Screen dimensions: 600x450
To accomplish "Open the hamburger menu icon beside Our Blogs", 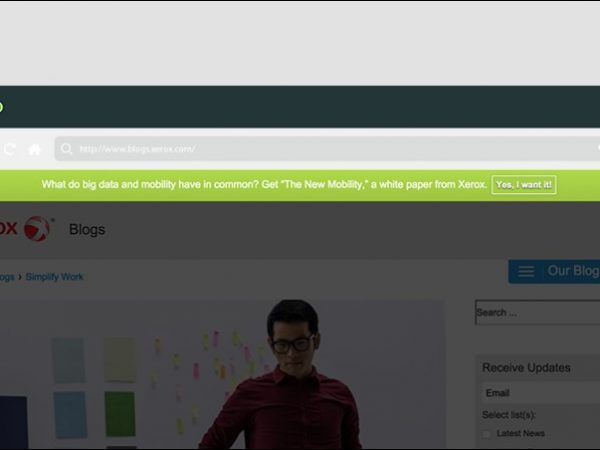I will pos(525,271).
